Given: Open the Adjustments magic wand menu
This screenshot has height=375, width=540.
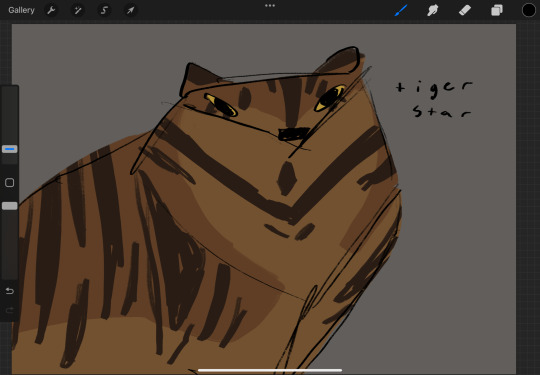Looking at the screenshot, I should coord(78,10).
